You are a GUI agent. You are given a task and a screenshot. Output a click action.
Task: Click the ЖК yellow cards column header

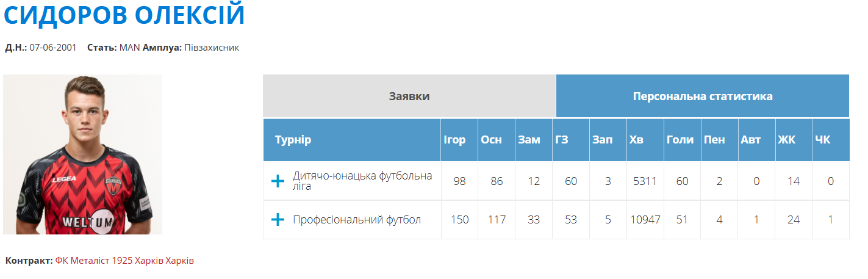click(x=786, y=140)
